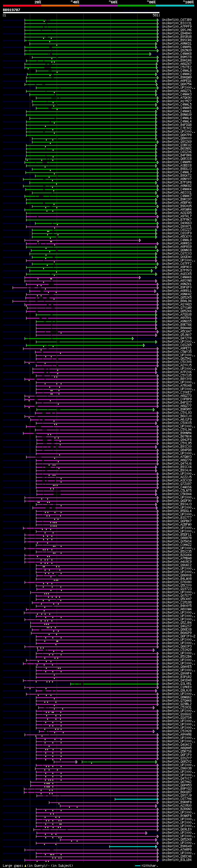Select the UniRef100_A7QWV3 label
The width and height of the screenshot is (197, 868).
pyautogui.click(x=177, y=457)
